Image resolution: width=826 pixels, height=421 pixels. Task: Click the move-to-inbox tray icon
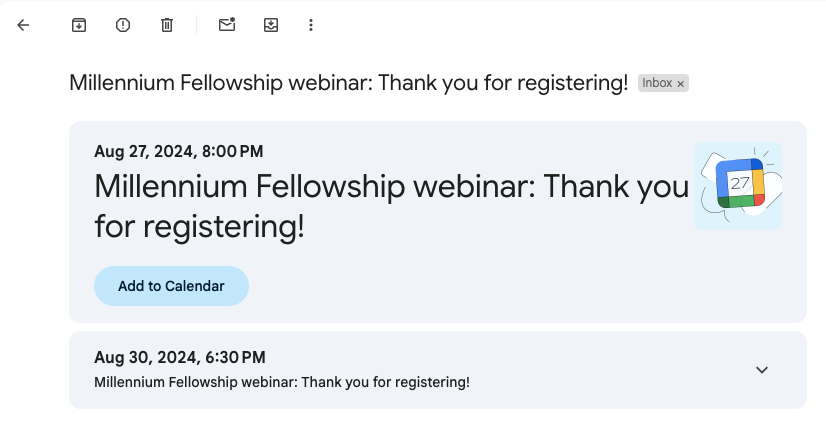(271, 25)
